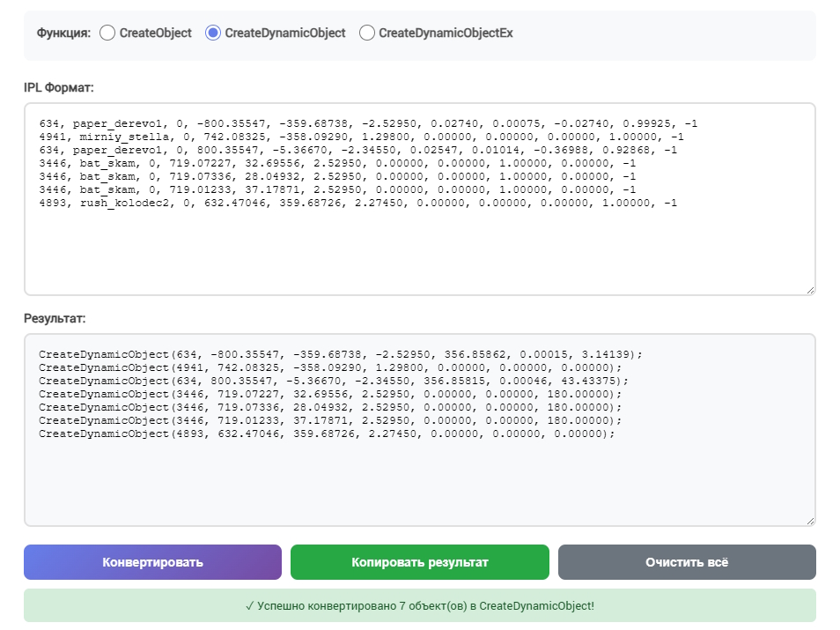Click resize grip of Результат textarea
Screen dimensions: 840x630
click(x=809, y=520)
